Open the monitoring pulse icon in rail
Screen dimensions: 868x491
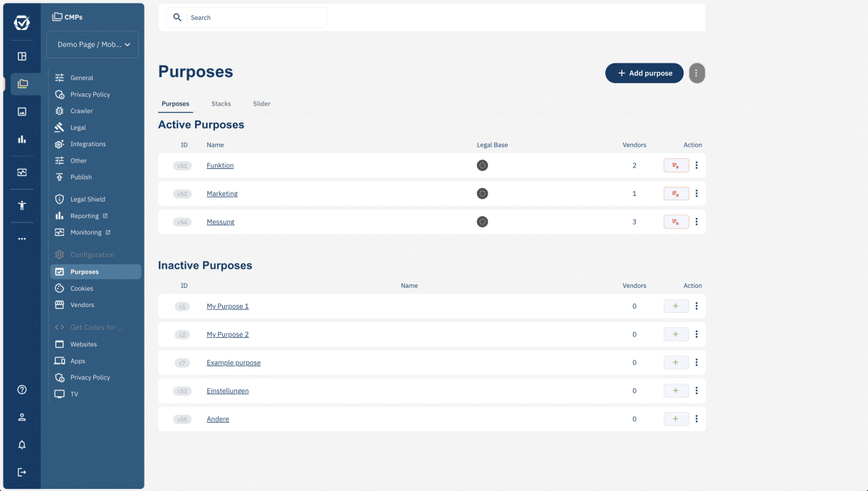pos(22,172)
